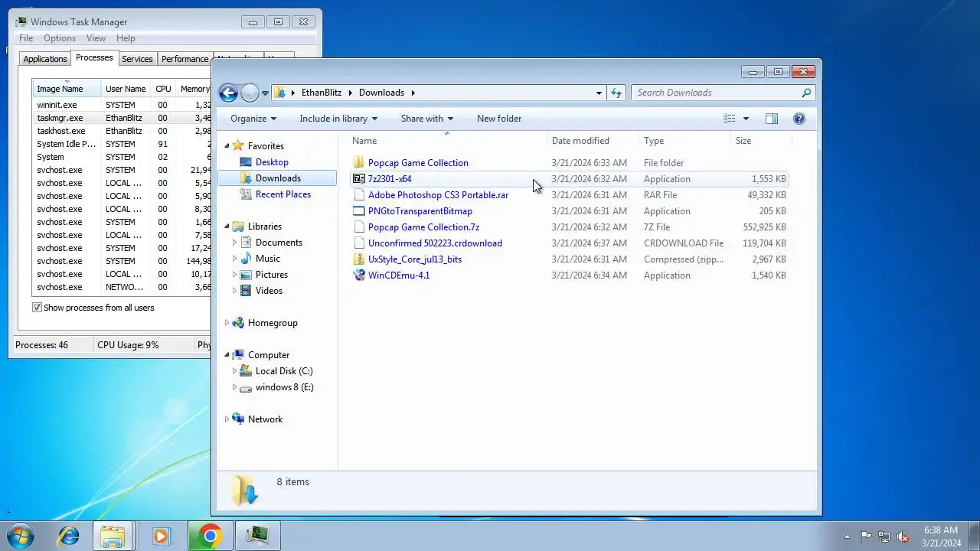Image resolution: width=980 pixels, height=551 pixels.
Task: Open the Include in library dropdown
Action: click(x=338, y=119)
